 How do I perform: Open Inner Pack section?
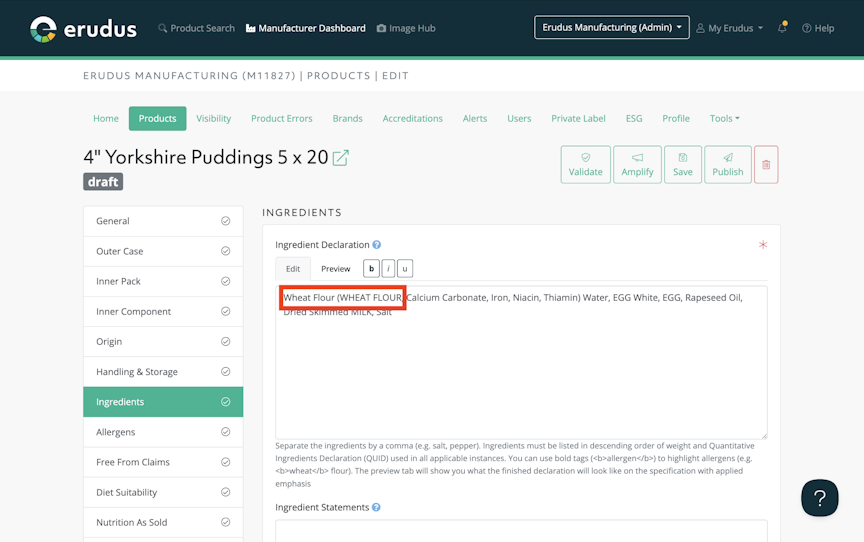tap(163, 281)
